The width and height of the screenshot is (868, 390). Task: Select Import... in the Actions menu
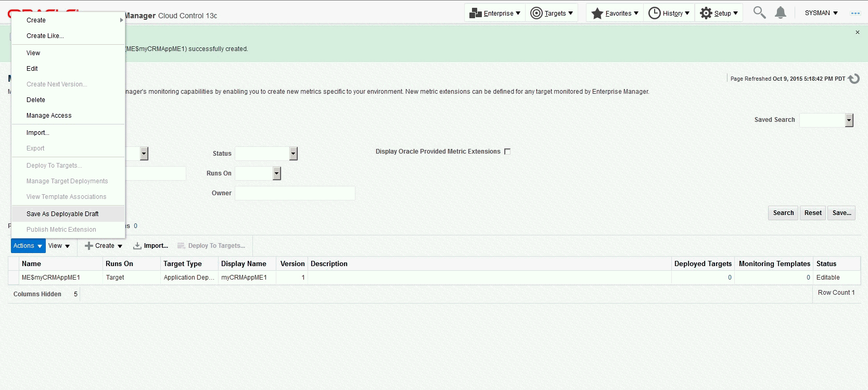pyautogui.click(x=68, y=133)
